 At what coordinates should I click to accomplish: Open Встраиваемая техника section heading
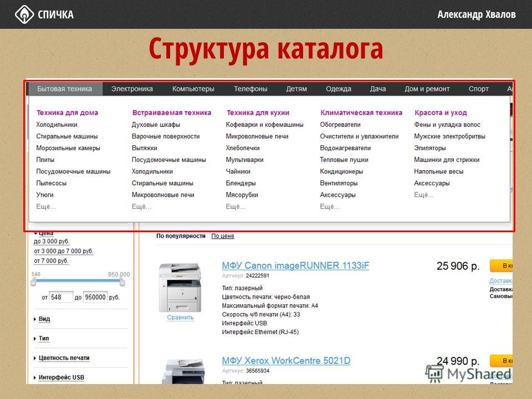(x=172, y=112)
